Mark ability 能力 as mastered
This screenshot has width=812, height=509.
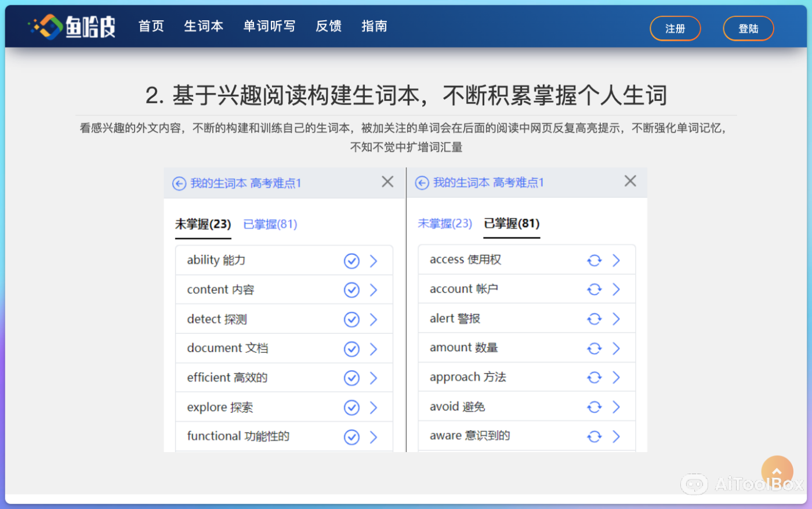pos(351,261)
